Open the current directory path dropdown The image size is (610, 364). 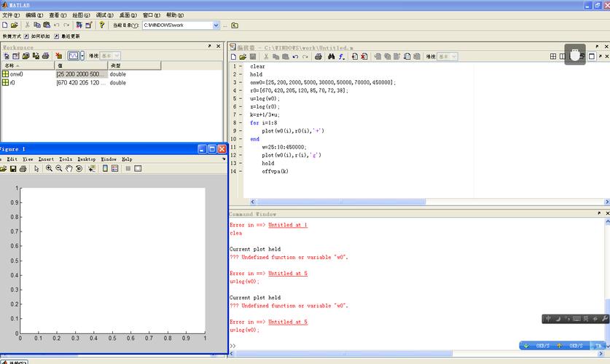pos(216,25)
